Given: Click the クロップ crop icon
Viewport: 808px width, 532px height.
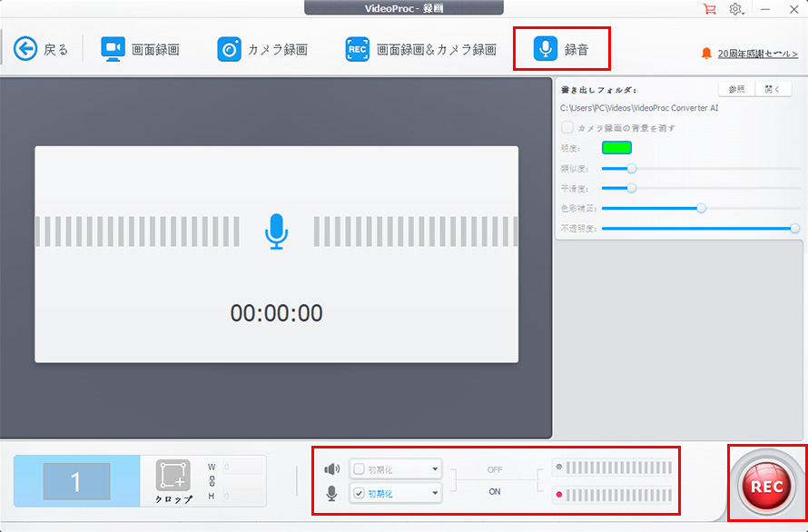Looking at the screenshot, I should (x=173, y=476).
